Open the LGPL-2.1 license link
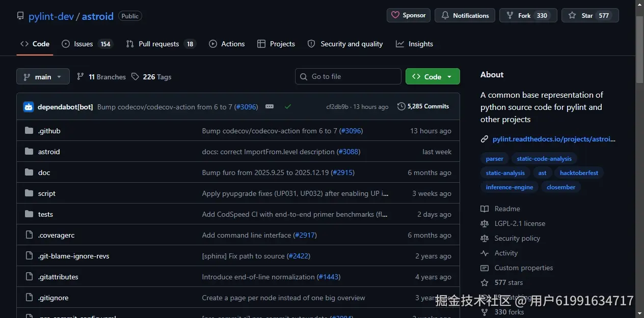This screenshot has width=644, height=318. (x=513, y=223)
